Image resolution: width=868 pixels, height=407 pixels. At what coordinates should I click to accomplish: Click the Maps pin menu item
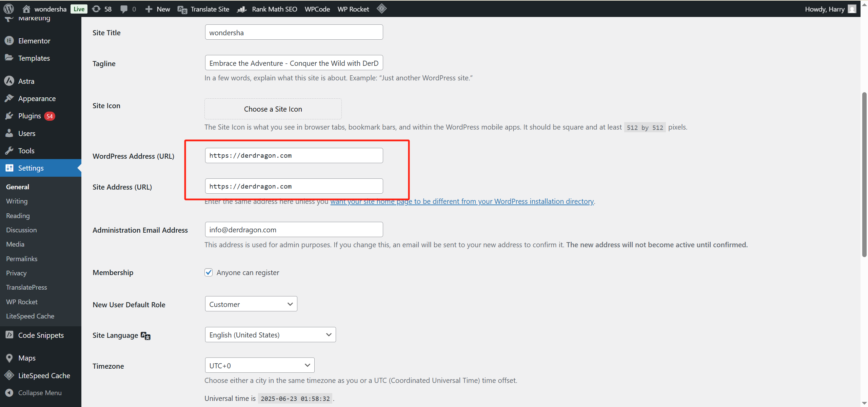[x=27, y=358]
